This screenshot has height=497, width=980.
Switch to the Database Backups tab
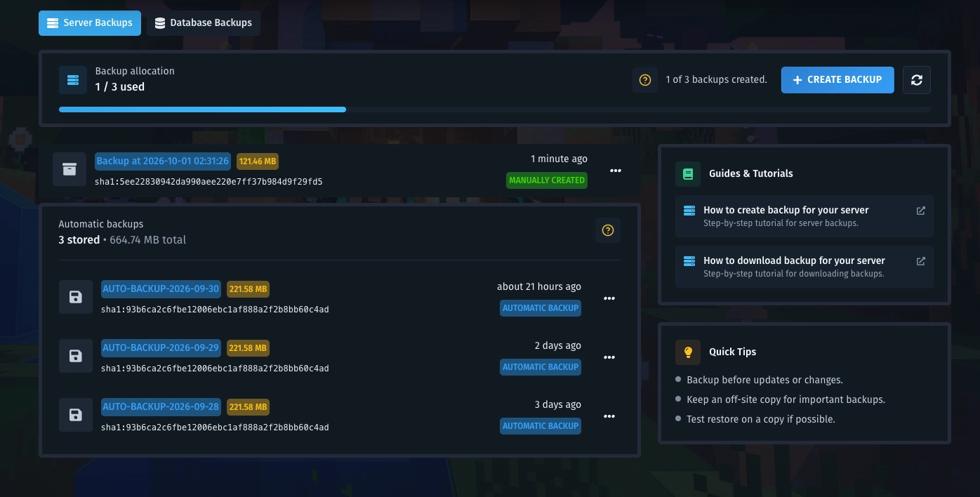204,23
